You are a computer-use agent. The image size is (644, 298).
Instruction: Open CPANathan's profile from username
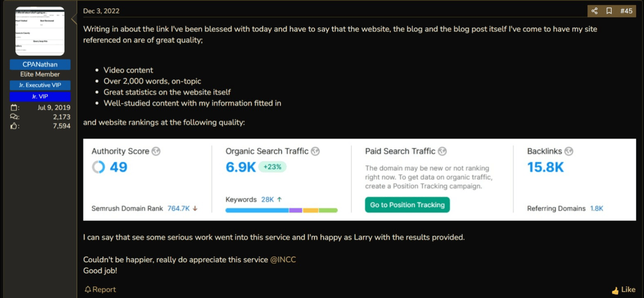pos(41,64)
